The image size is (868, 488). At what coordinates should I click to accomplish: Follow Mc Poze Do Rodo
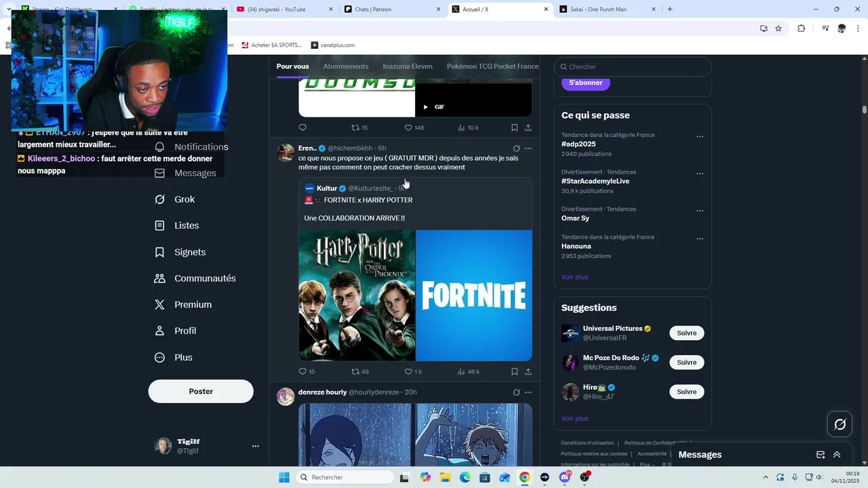tap(687, 363)
